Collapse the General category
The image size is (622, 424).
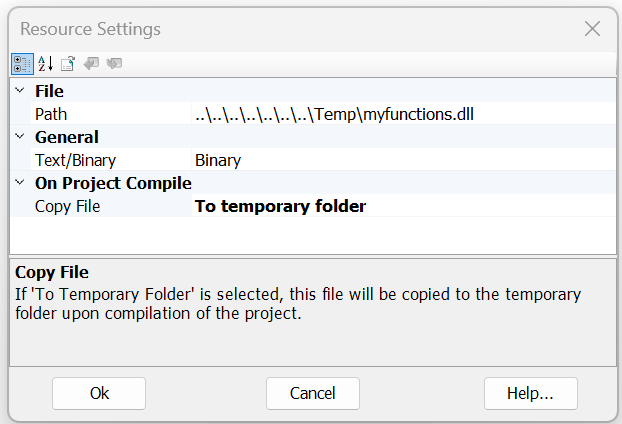click(21, 137)
